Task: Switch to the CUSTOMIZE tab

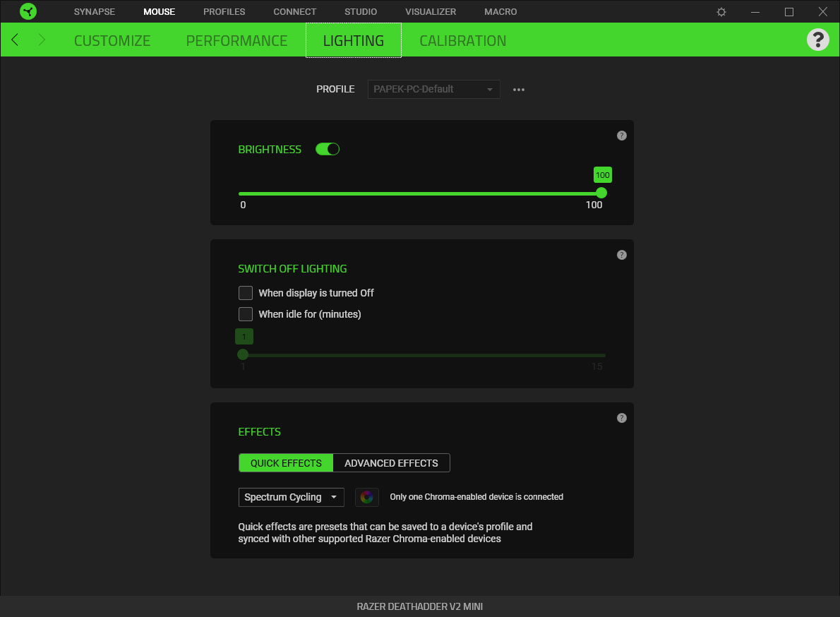Action: point(112,41)
